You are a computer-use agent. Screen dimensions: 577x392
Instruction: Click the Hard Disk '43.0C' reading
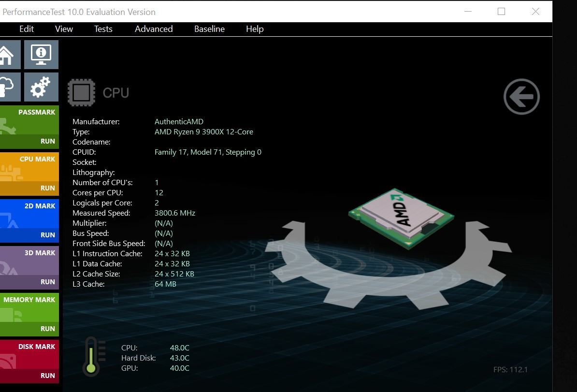[x=180, y=358]
